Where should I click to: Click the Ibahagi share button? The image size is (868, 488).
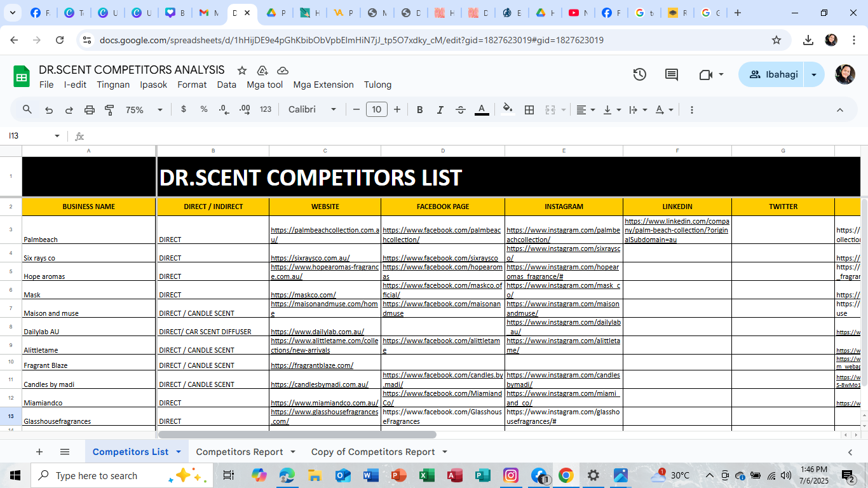(771, 74)
